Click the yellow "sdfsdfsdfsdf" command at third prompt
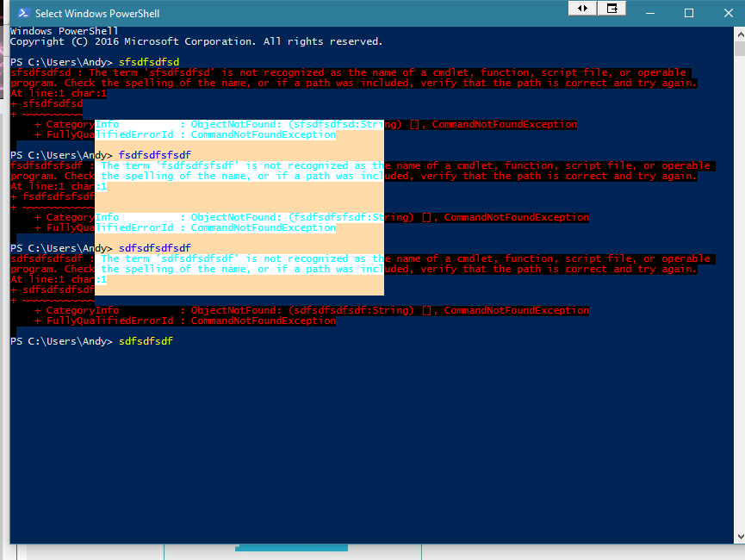 155,248
